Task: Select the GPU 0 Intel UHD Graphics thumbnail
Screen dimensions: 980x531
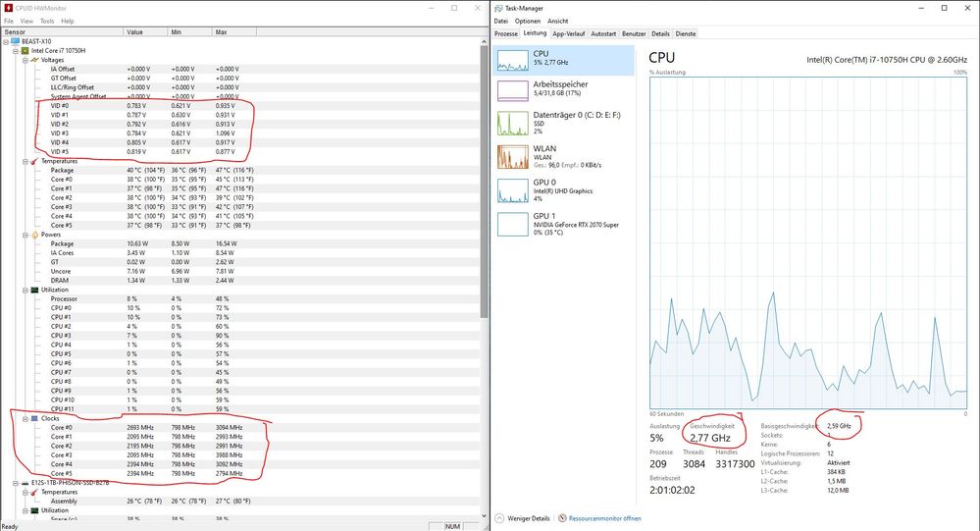Action: pyautogui.click(x=512, y=190)
